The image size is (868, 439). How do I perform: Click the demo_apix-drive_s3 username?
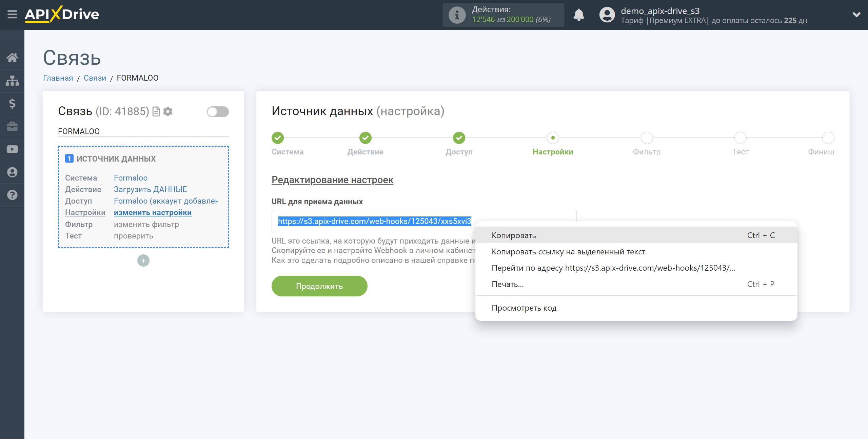tap(660, 11)
